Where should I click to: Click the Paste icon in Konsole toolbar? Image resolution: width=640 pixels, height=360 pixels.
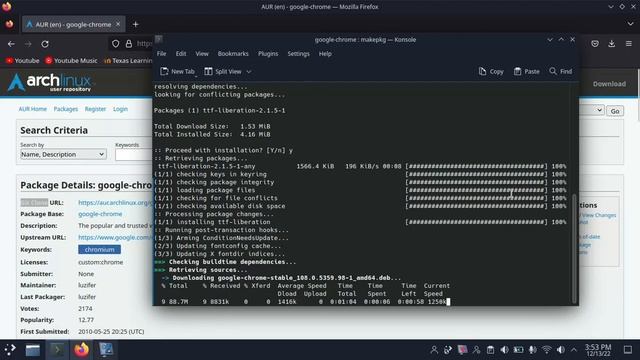(x=517, y=71)
